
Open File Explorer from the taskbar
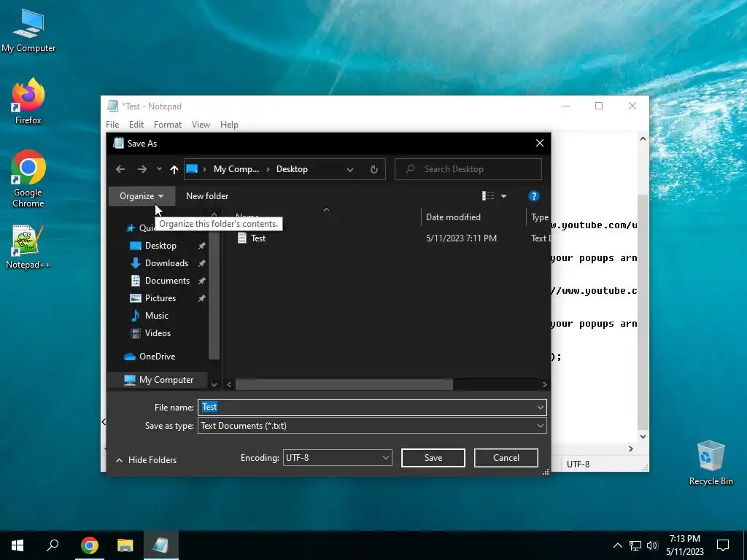tap(125, 545)
